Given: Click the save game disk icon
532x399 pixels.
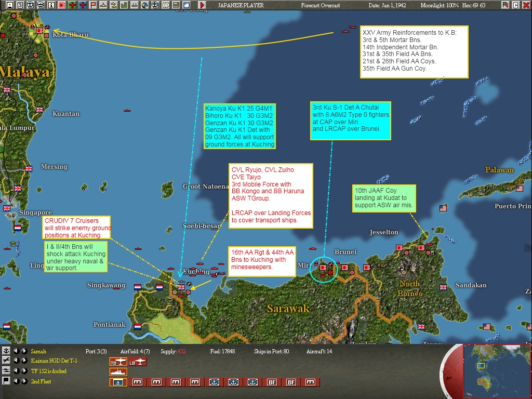Looking at the screenshot, I should (9, 5).
